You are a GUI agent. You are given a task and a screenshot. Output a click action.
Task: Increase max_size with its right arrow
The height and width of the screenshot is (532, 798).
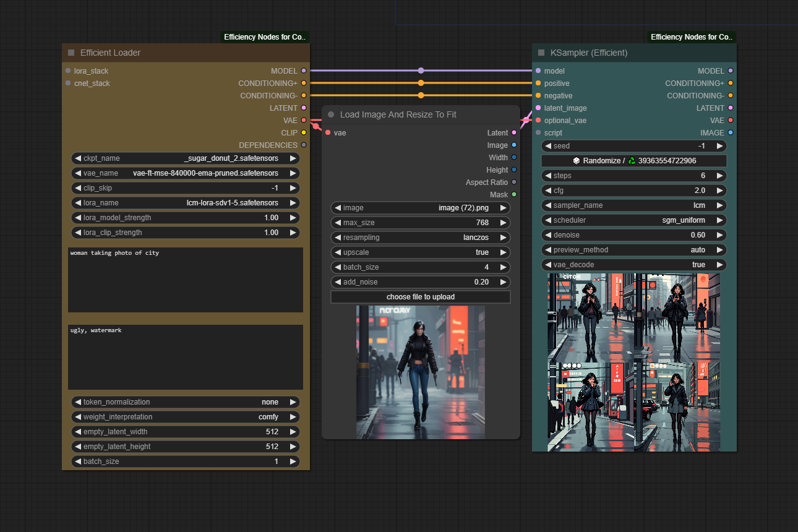tap(503, 223)
